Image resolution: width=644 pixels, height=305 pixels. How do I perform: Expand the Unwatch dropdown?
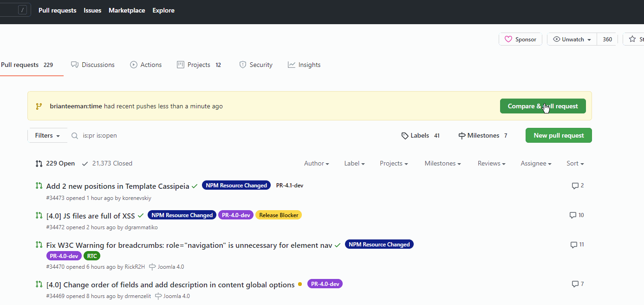tap(572, 40)
